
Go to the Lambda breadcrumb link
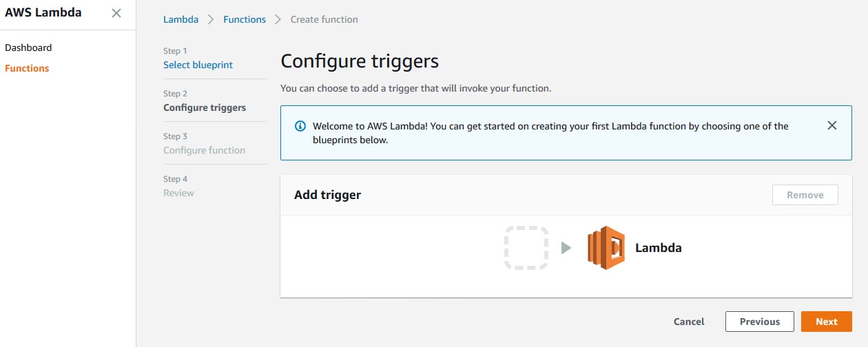(x=180, y=19)
